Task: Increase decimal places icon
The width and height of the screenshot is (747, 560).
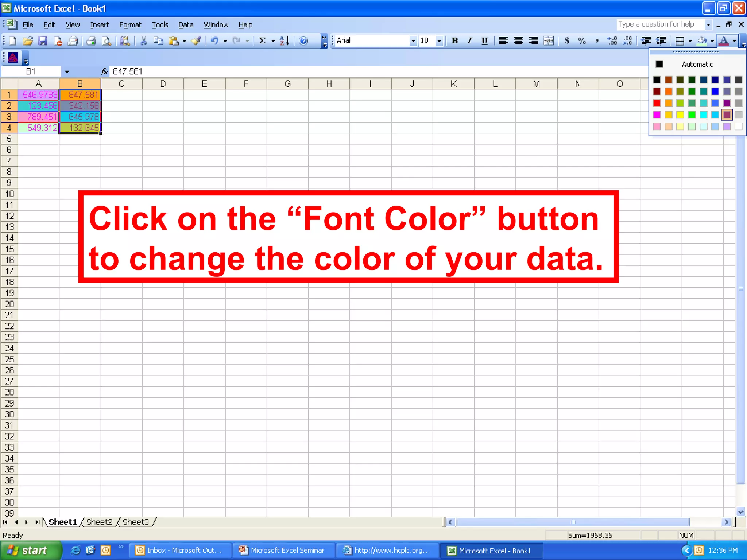Action: point(612,41)
